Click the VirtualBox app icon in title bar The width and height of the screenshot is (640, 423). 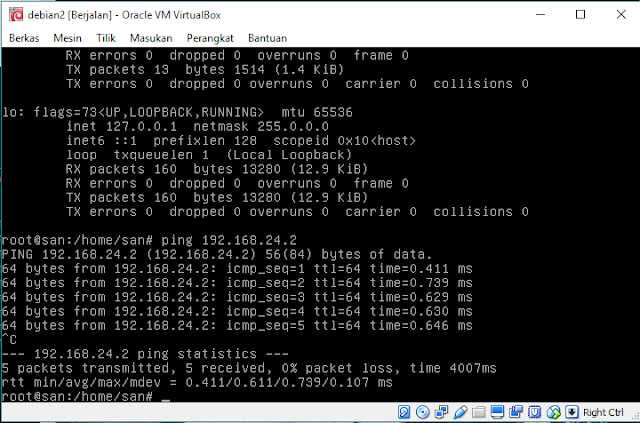[x=16, y=15]
